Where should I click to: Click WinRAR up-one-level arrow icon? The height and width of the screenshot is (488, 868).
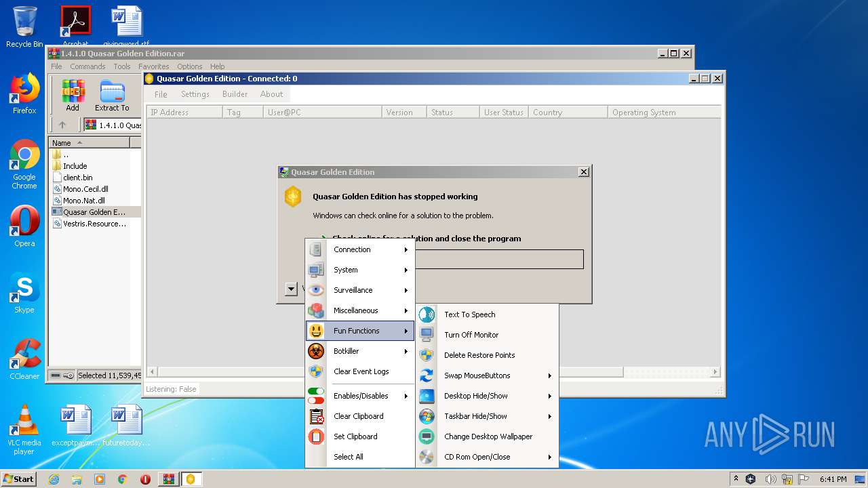(62, 125)
